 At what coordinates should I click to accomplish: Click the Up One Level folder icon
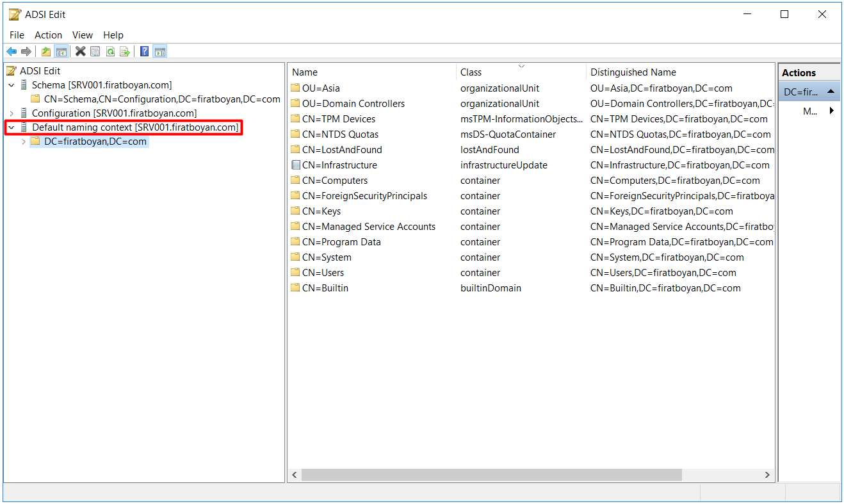pos(46,52)
